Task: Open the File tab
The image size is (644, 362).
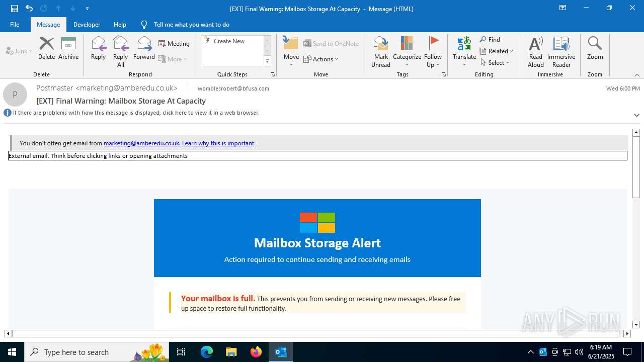Action: tap(15, 25)
